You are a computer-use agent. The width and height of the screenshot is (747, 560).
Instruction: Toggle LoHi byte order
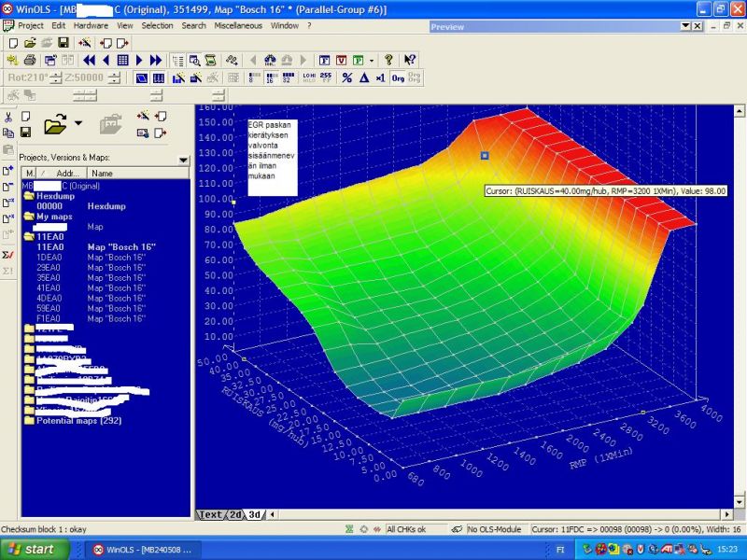309,77
